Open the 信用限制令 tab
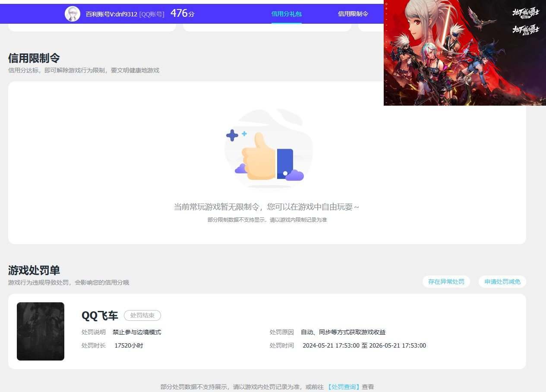 click(x=353, y=14)
